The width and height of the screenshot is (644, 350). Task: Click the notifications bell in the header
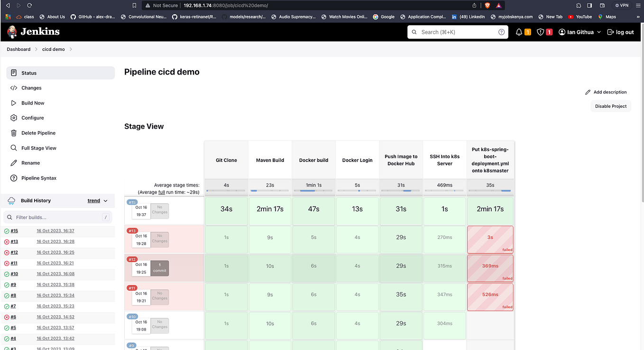(x=518, y=32)
